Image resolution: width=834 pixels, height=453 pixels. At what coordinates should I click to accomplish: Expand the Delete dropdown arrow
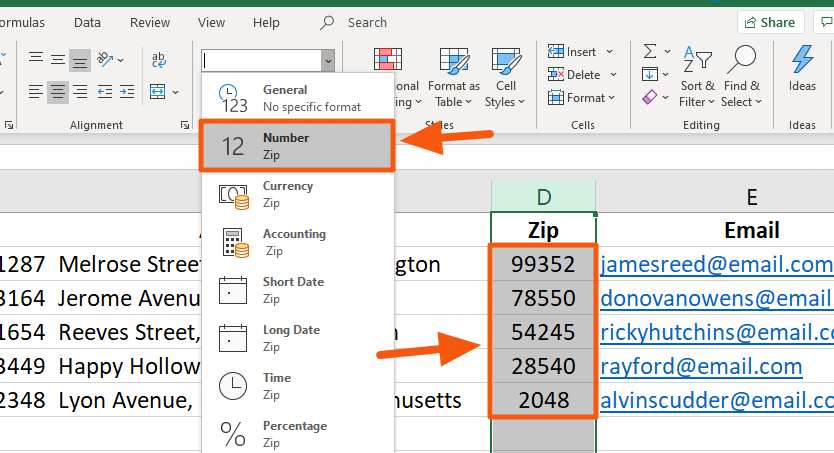[613, 75]
